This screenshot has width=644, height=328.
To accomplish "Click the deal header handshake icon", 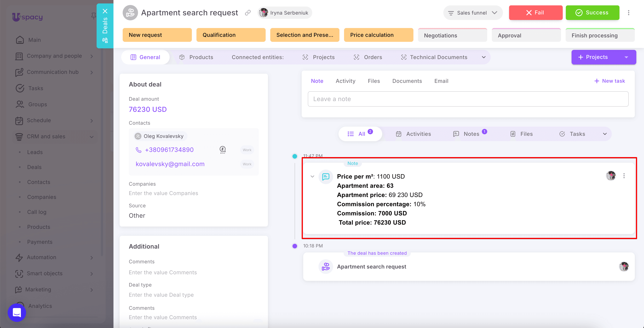I will (130, 13).
